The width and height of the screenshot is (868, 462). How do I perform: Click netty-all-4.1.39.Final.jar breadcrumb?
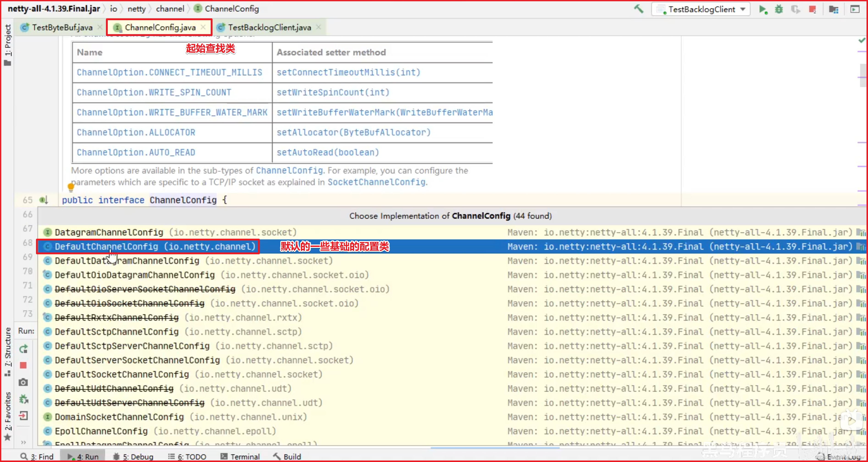pyautogui.click(x=54, y=9)
